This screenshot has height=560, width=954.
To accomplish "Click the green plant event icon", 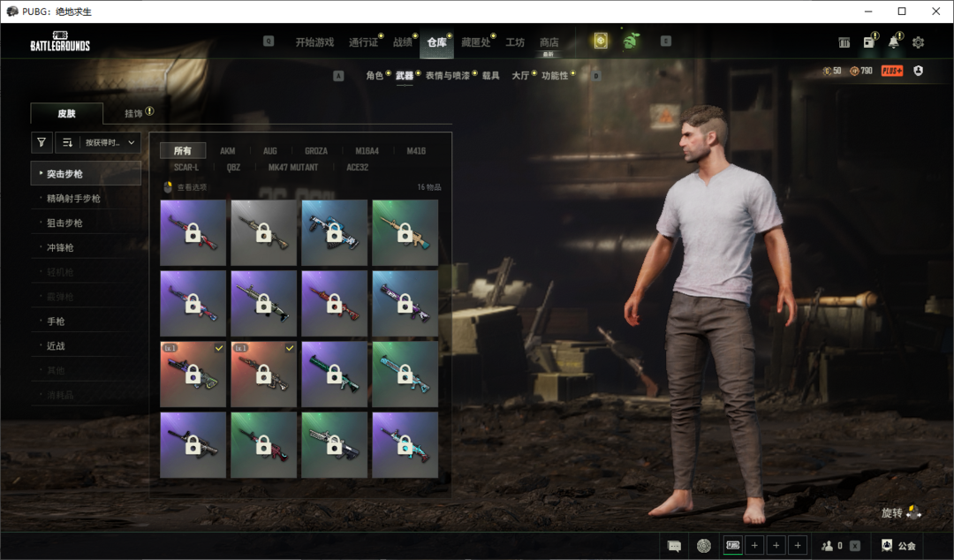I will click(x=632, y=41).
